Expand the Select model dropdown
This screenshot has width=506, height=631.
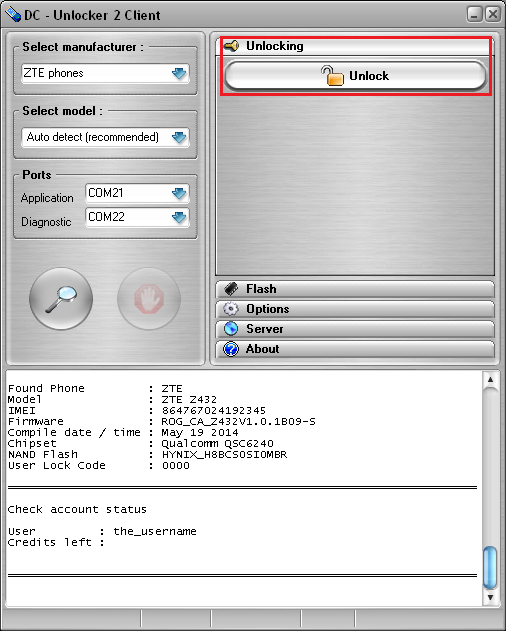coord(105,137)
